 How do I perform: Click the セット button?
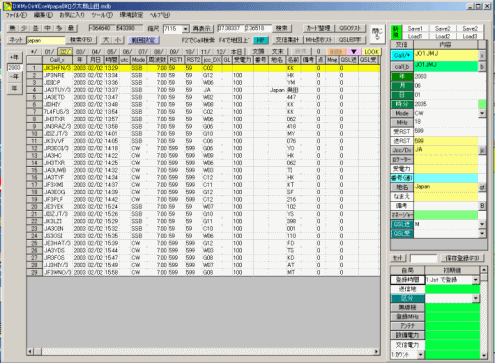pos(398,258)
